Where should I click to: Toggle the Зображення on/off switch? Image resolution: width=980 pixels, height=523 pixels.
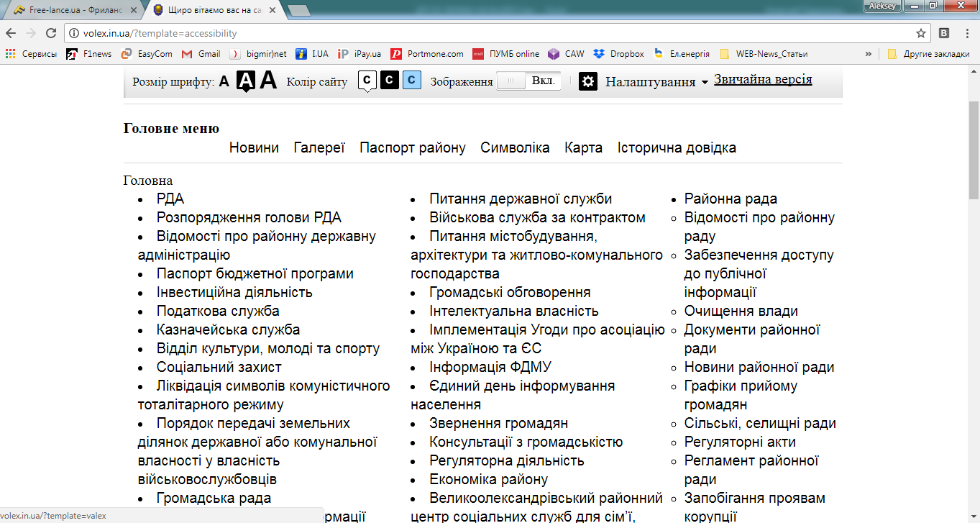point(529,81)
